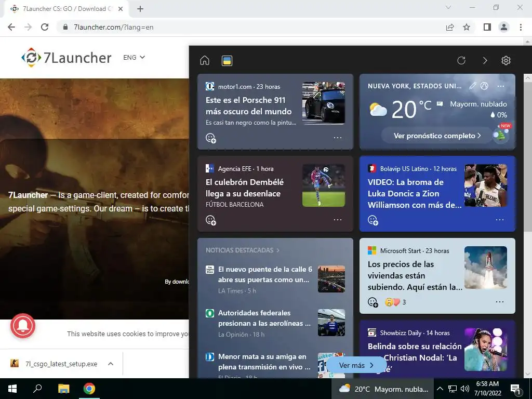
Task: Open taskbar search
Action: (37, 389)
